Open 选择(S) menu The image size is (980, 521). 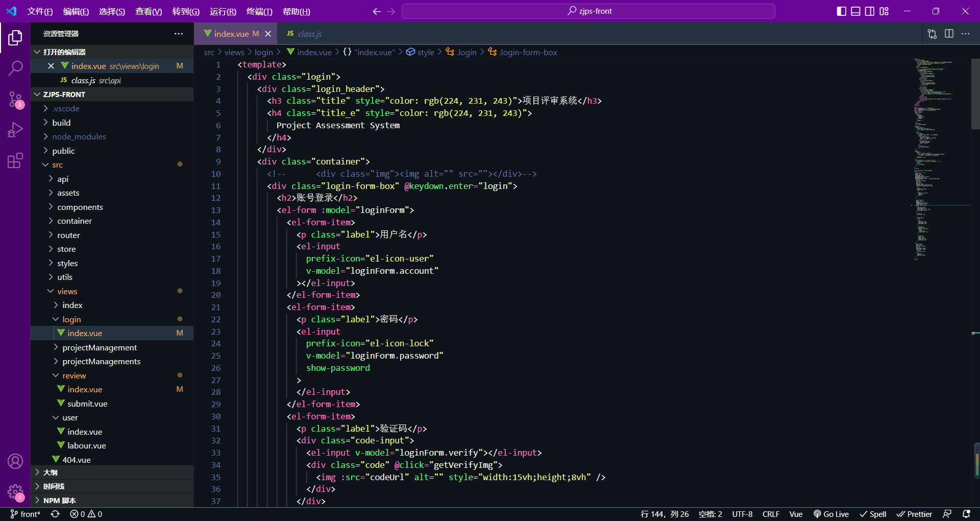point(112,11)
